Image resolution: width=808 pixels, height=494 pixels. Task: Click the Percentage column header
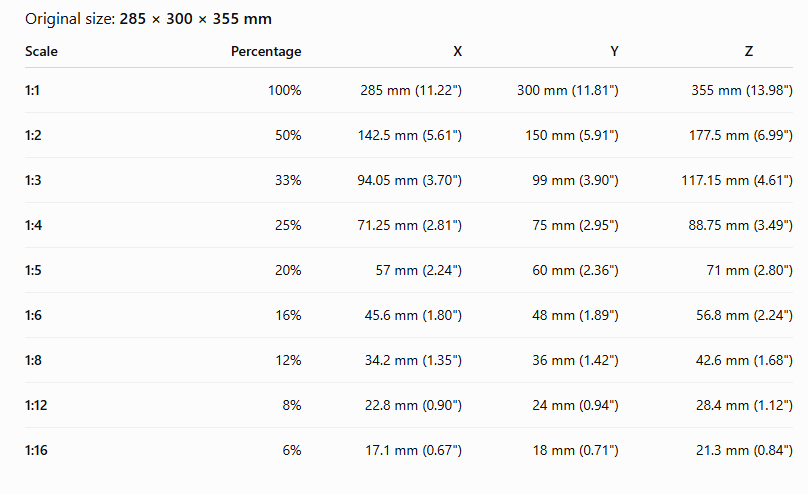(x=266, y=52)
